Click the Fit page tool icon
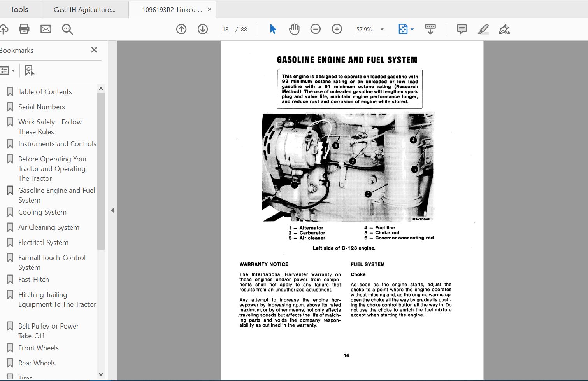 [403, 29]
